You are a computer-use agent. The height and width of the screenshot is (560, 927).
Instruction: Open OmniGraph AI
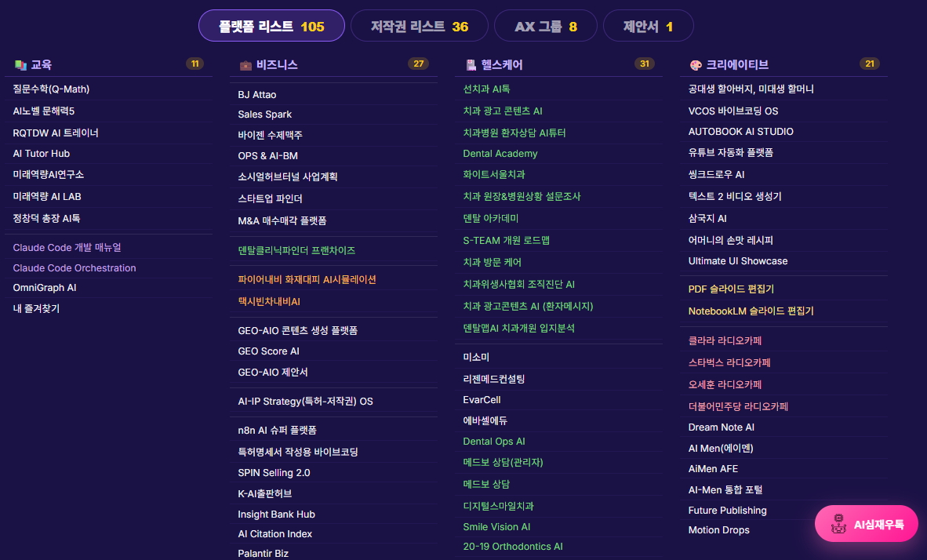pyautogui.click(x=45, y=288)
